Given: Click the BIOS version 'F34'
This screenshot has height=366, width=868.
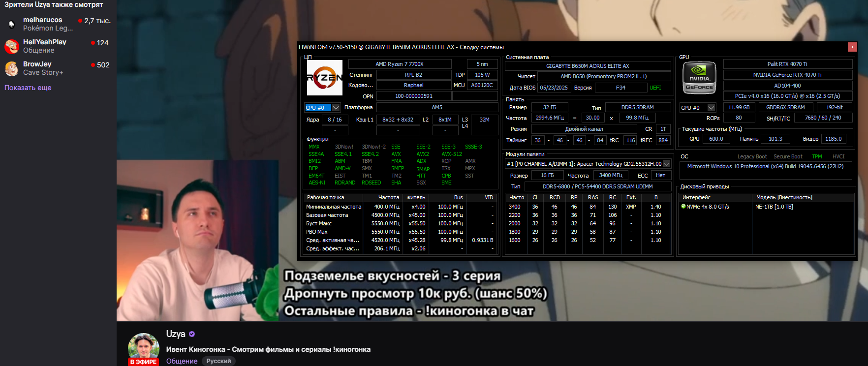Looking at the screenshot, I should pos(621,88).
